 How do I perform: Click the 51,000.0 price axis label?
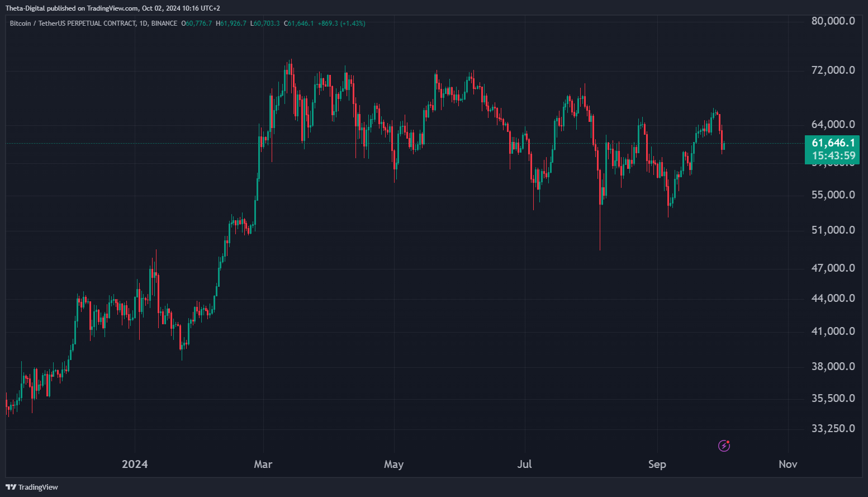coord(833,230)
